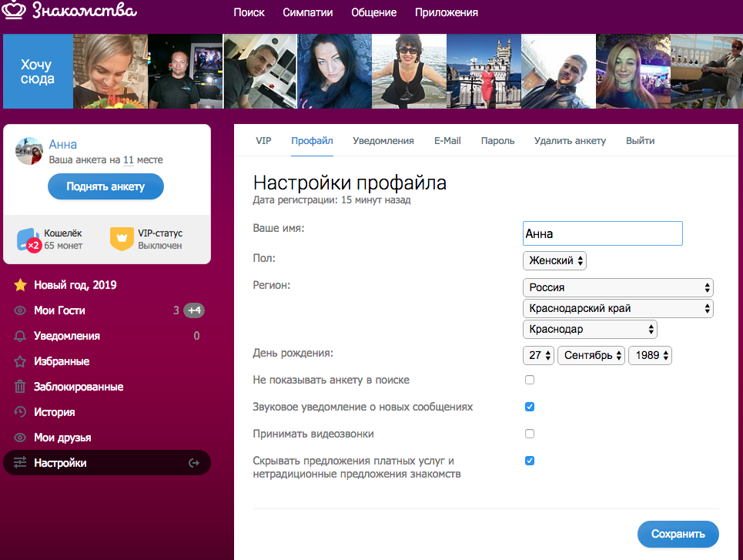Toggle Не показывать анкету в поиске checkbox
This screenshot has height=560, width=743.
[x=530, y=380]
